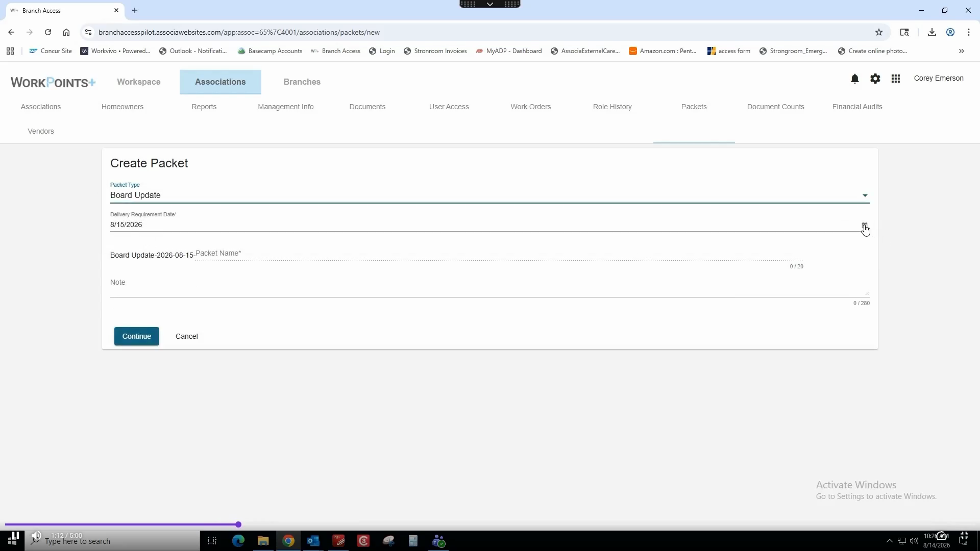Viewport: 980px width, 551px height.
Task: Open the settings gear icon in WorkPoints
Action: tap(875, 79)
